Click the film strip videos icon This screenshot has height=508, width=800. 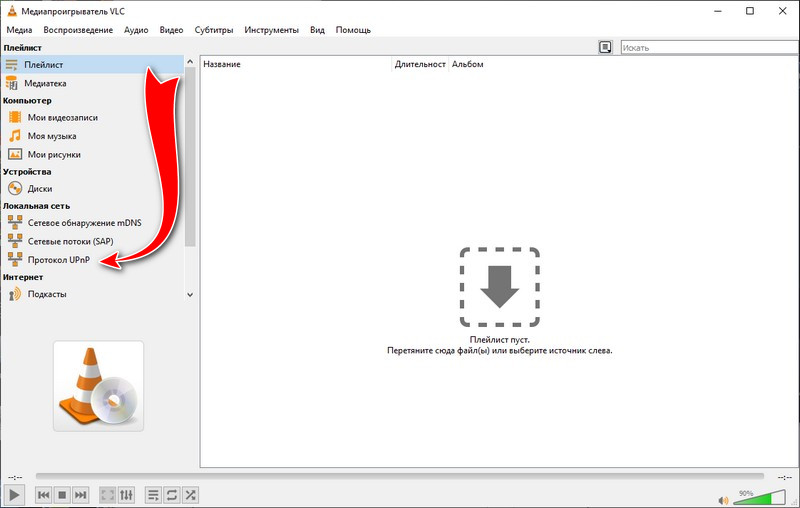15,117
